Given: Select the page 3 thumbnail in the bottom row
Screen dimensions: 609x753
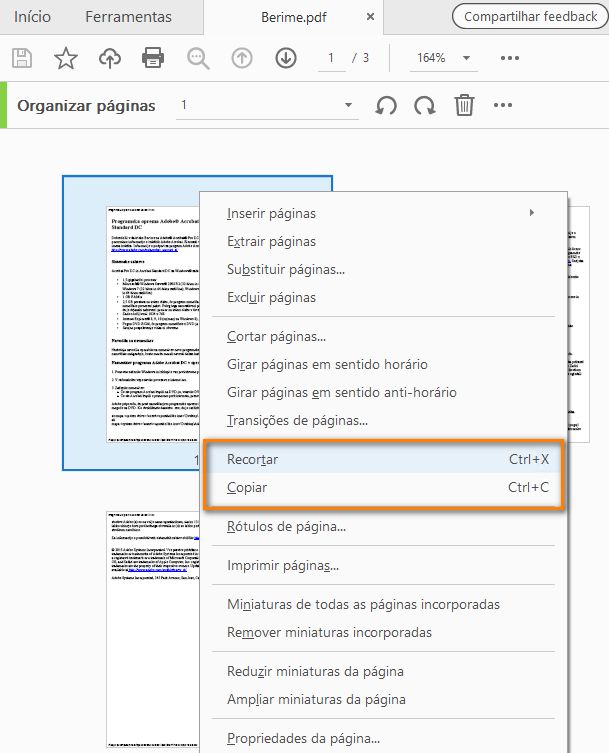Looking at the screenshot, I should 153,629.
